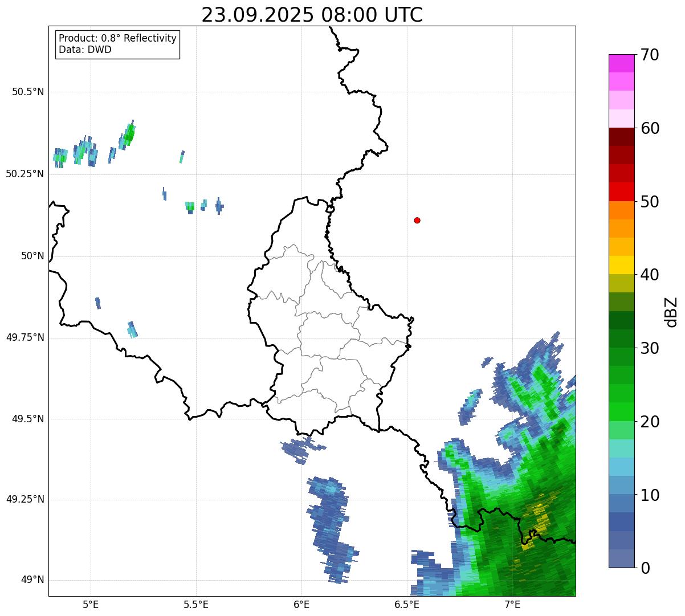Image resolution: width=685 pixels, height=616 pixels.
Task: Click the red radar station marker
Action: [417, 220]
